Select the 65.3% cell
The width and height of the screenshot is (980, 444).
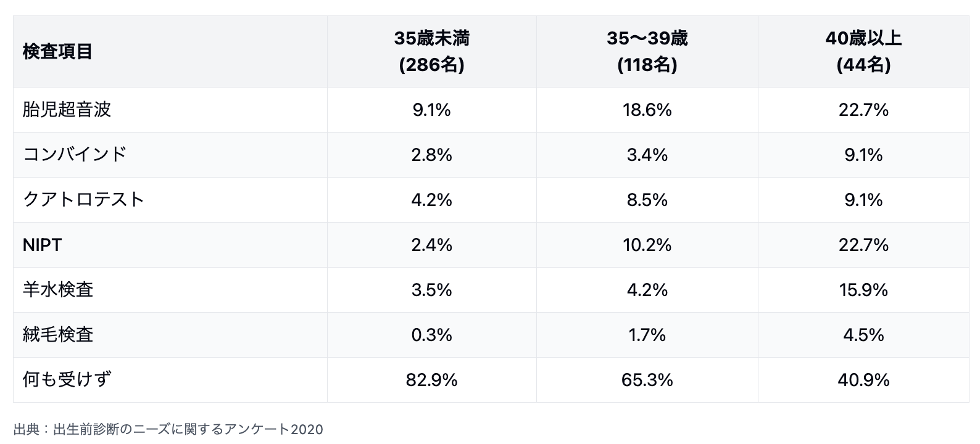tap(647, 380)
